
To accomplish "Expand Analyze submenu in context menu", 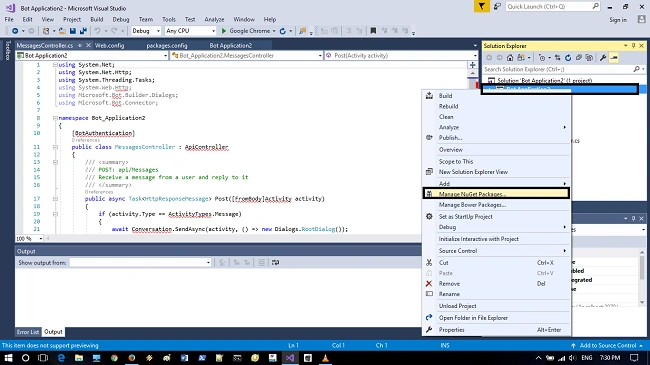I will click(496, 127).
